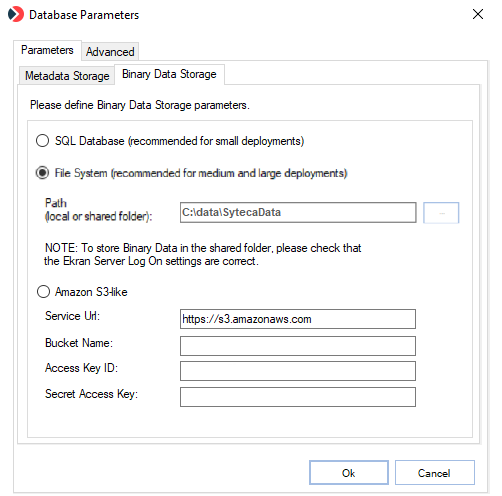Click the Access Key ID field
Screen dimensions: 502x496
click(x=298, y=371)
